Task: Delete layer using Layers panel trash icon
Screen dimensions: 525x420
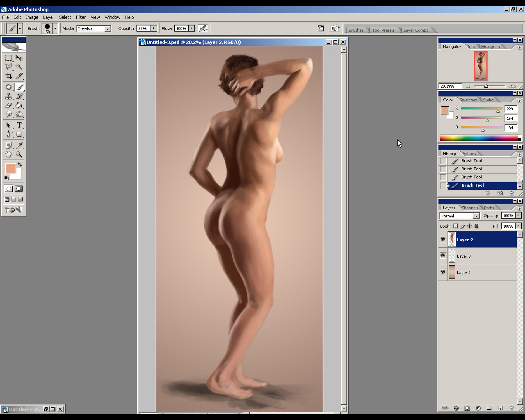Action: coord(511,408)
